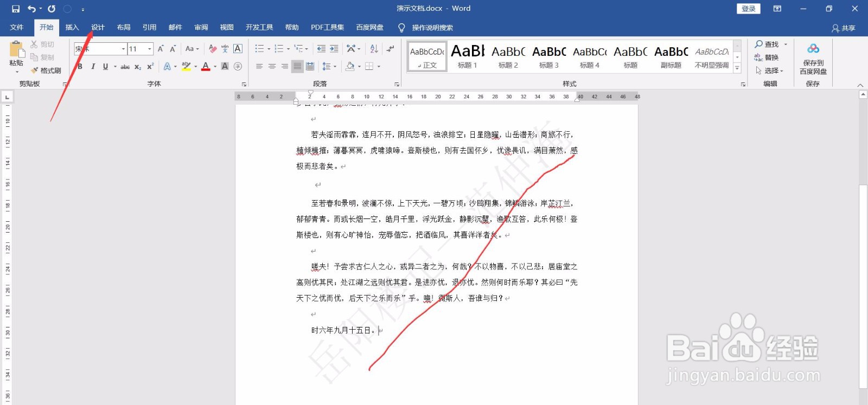Click the Paste clipboard icon
This screenshot has height=405, width=868.
(x=17, y=50)
